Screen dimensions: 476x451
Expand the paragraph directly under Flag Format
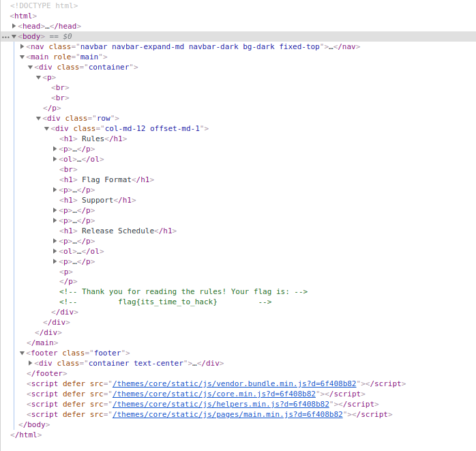[x=55, y=190]
